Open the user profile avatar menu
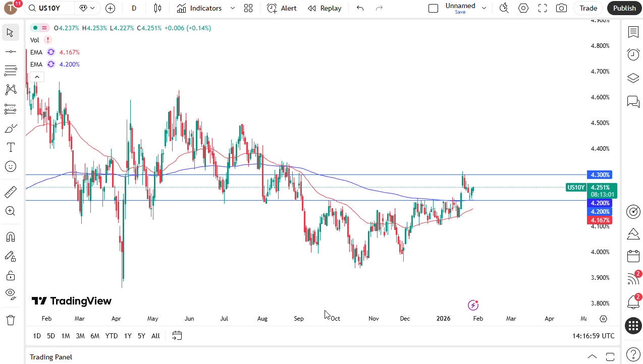Viewport: 643px width, 364px height. 11,8
